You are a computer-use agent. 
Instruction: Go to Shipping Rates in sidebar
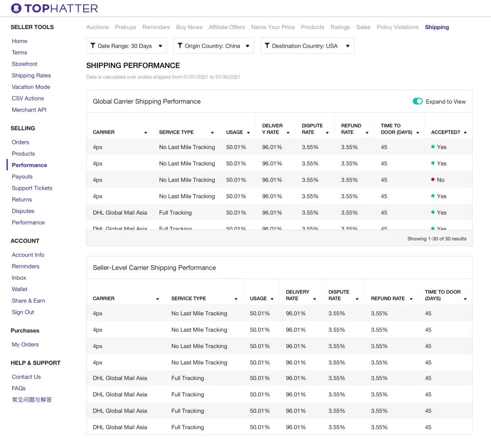[31, 76]
